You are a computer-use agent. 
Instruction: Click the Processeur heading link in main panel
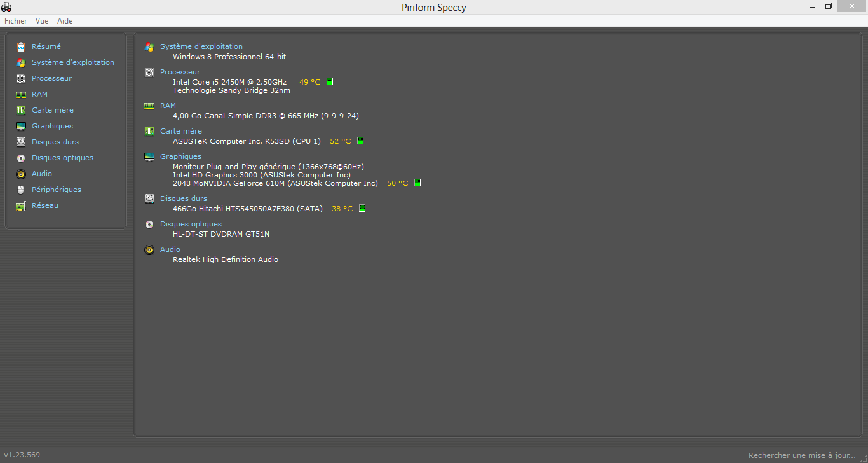point(180,72)
